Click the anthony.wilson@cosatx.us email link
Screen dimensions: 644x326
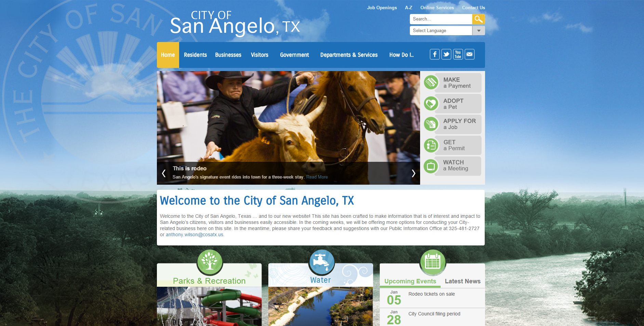coord(194,235)
